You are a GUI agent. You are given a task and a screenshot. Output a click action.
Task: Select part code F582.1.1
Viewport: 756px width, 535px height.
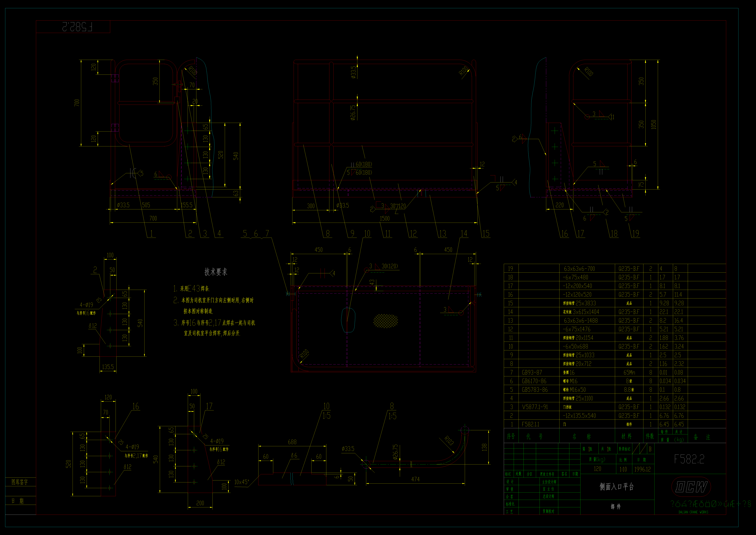[530, 424]
